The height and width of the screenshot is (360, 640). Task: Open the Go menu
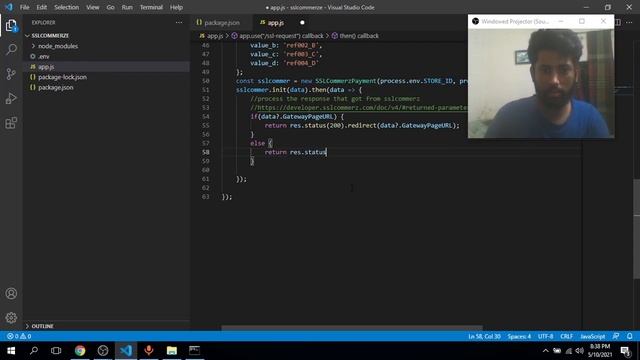coord(111,7)
